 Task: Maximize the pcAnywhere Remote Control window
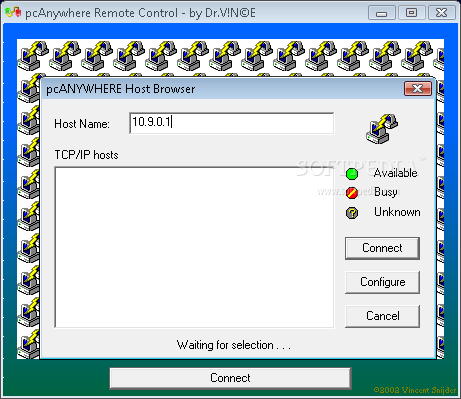click(411, 13)
